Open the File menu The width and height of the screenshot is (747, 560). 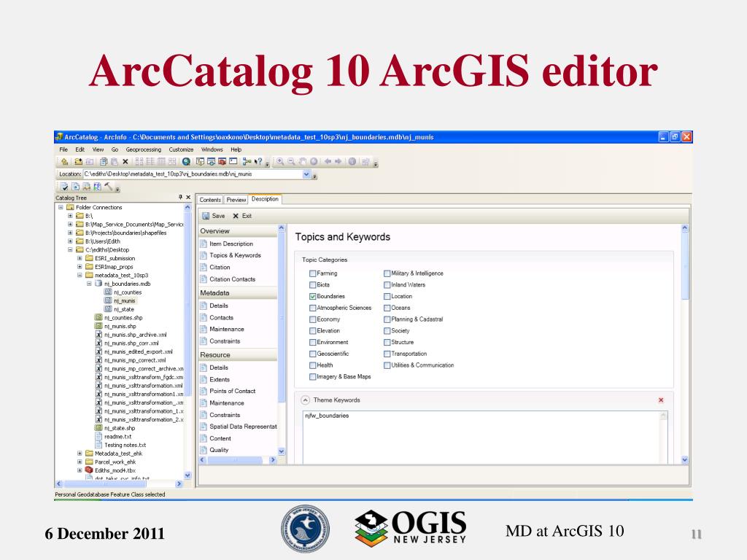click(x=63, y=149)
